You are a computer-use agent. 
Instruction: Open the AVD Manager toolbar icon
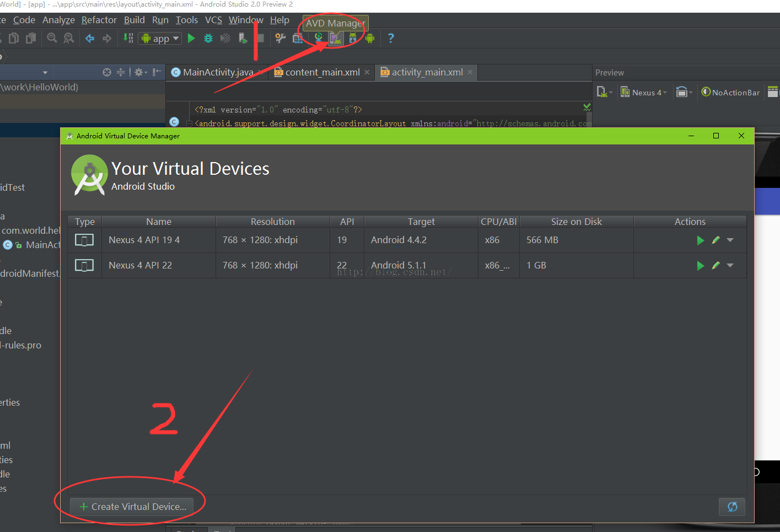[335, 38]
